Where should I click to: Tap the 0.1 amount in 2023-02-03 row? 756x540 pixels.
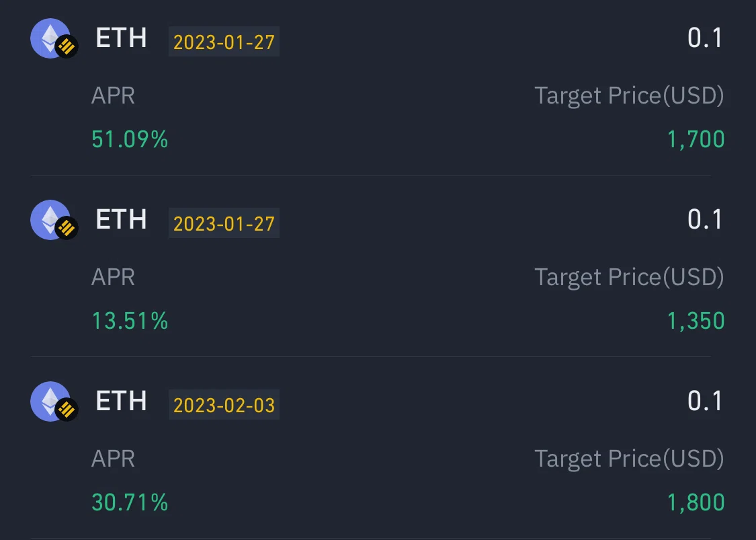click(x=704, y=401)
